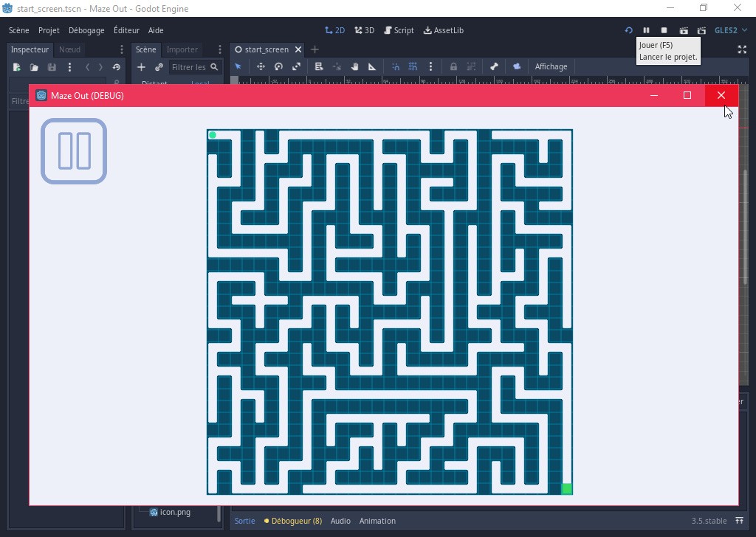The image size is (756, 537).
Task: Open the Projet menu
Action: pos(49,30)
